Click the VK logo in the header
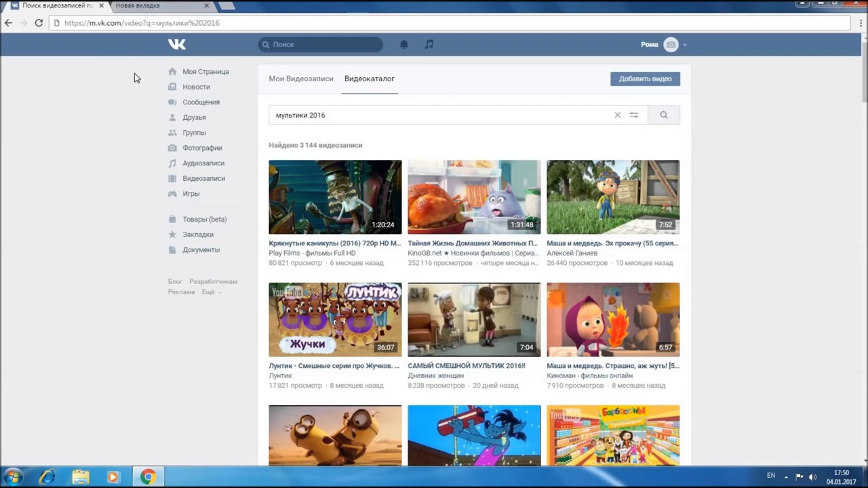The height and width of the screenshot is (488, 868). tap(177, 45)
